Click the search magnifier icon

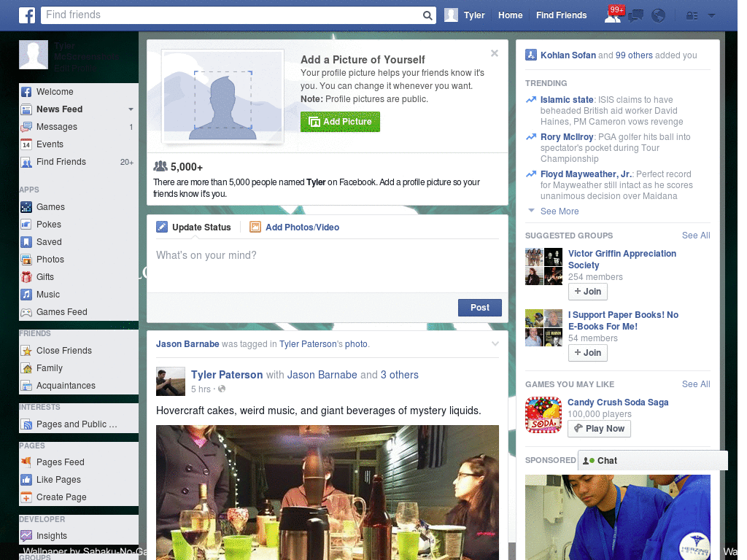pos(427,15)
